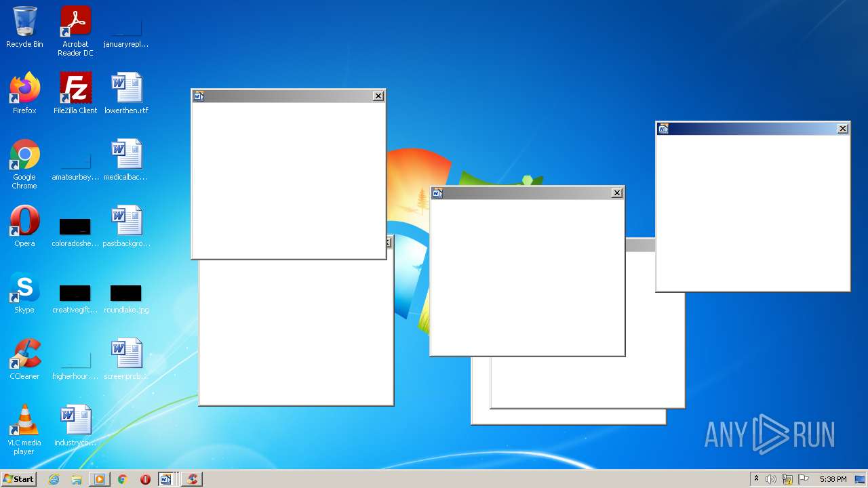
Task: Open Windows Media Player taskbar icon
Action: point(100,479)
